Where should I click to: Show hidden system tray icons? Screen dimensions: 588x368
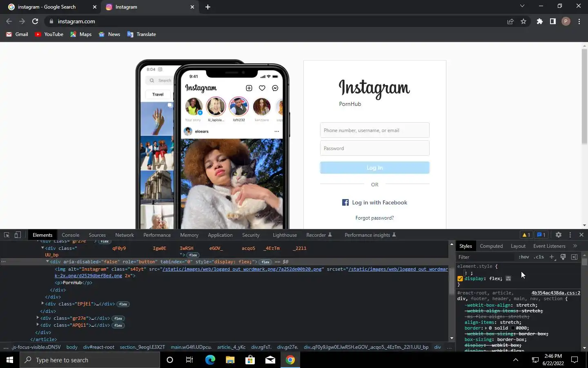[516, 360]
